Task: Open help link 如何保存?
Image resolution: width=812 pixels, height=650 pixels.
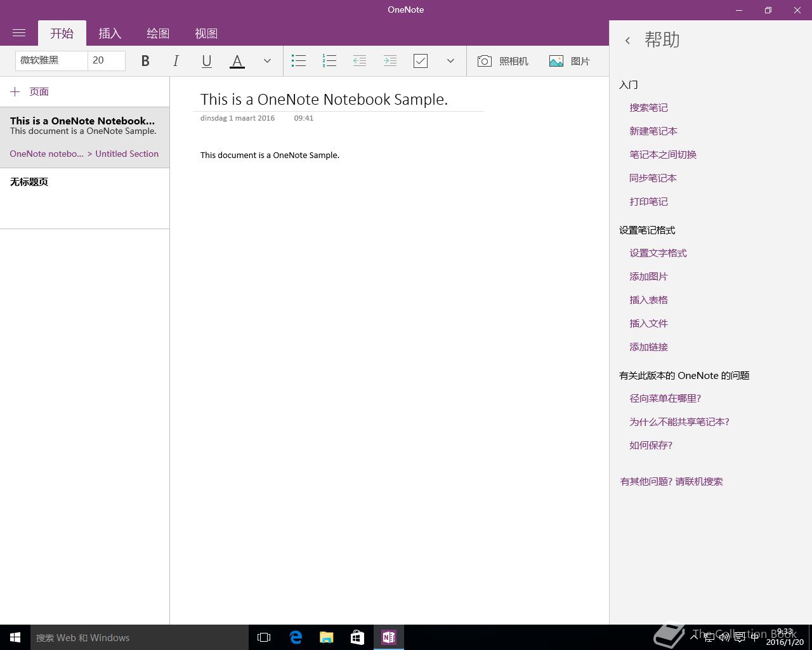Action: click(x=651, y=446)
